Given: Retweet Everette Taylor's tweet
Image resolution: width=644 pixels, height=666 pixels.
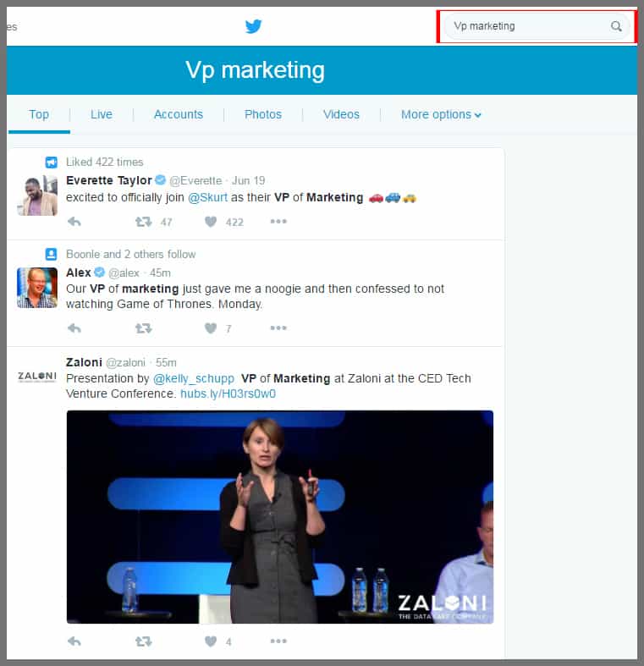Looking at the screenshot, I should tap(144, 222).
